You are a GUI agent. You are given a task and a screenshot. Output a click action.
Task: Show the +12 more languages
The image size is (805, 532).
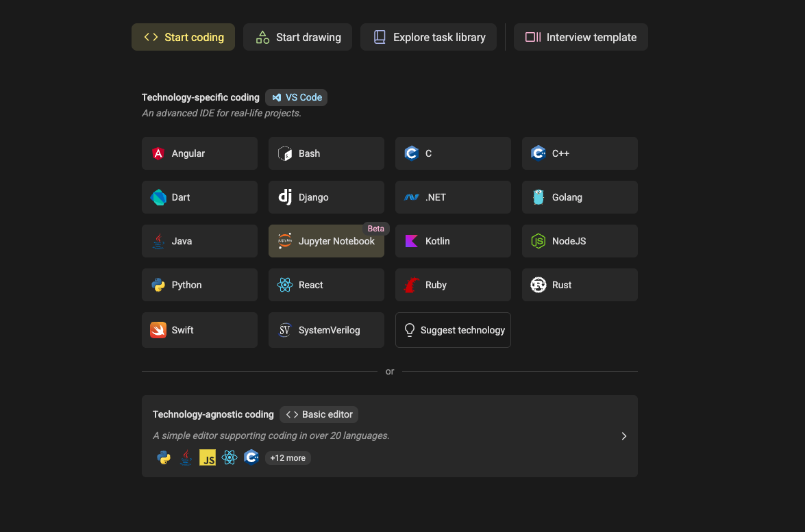pyautogui.click(x=288, y=458)
